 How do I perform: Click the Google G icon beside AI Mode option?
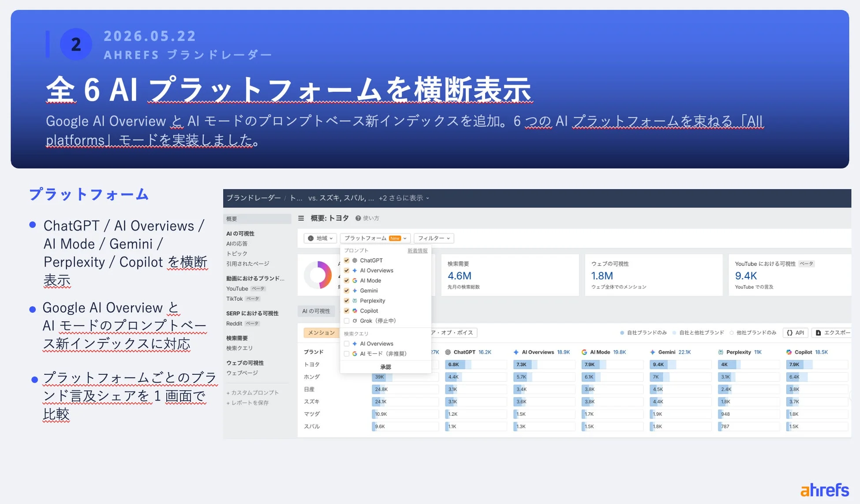[355, 280]
